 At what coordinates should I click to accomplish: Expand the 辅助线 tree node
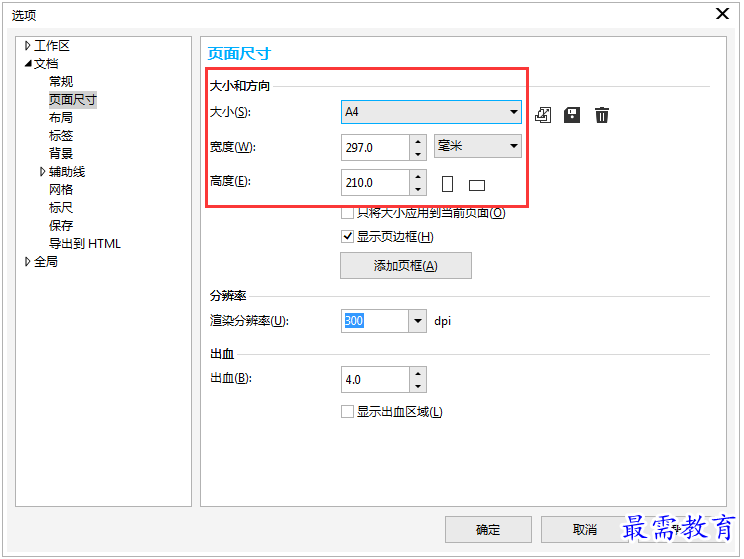point(42,171)
